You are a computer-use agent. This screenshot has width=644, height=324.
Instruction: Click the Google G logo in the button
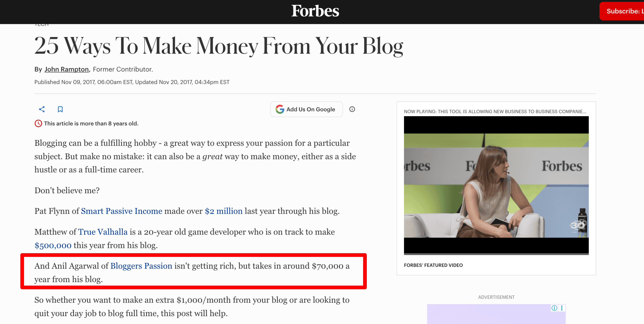(280, 109)
